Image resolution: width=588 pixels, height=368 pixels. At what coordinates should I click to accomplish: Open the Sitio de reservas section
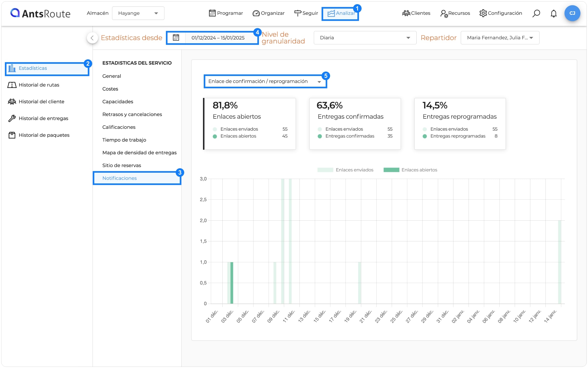click(x=122, y=165)
